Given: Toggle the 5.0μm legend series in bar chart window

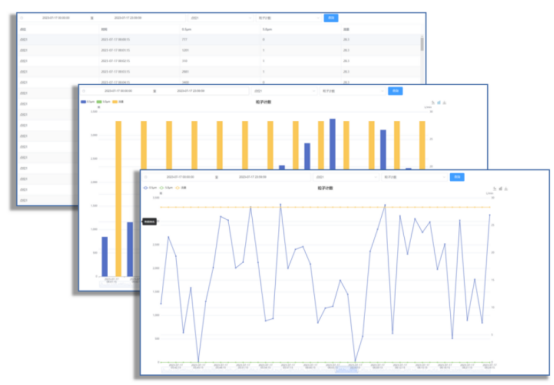Looking at the screenshot, I should coord(104,102).
